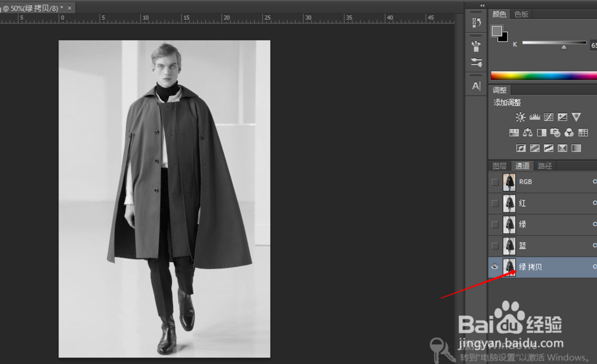Switch to the 路径 tab

click(545, 166)
